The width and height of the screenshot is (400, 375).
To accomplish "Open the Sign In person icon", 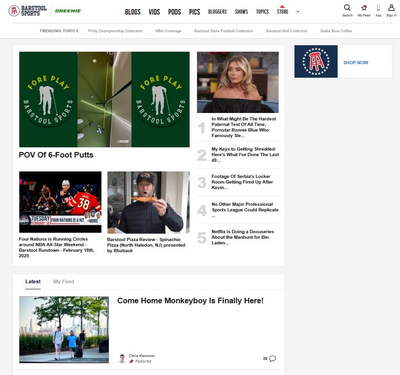I will pos(391,7).
